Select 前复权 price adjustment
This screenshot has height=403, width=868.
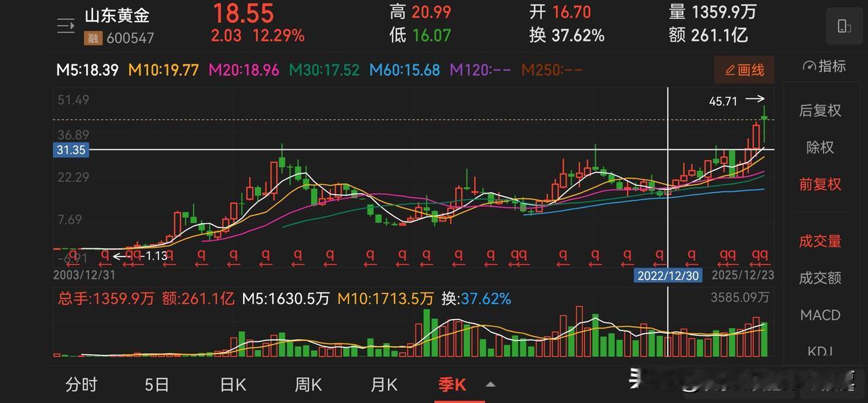[x=820, y=184]
